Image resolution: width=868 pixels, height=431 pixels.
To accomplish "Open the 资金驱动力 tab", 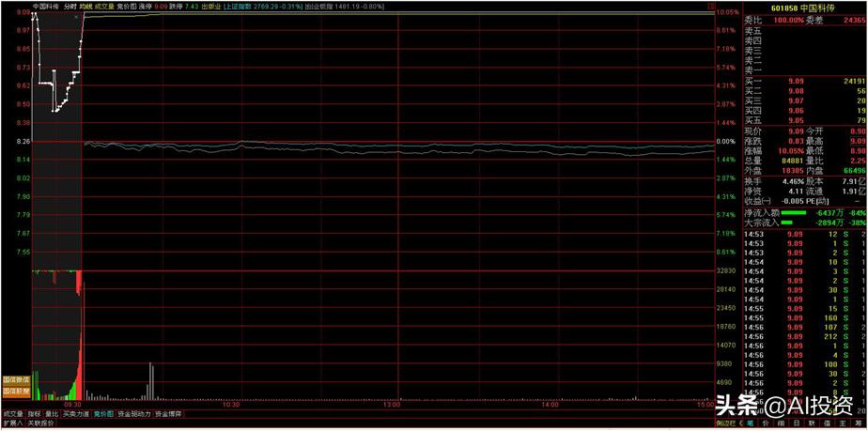I will pyautogui.click(x=134, y=413).
